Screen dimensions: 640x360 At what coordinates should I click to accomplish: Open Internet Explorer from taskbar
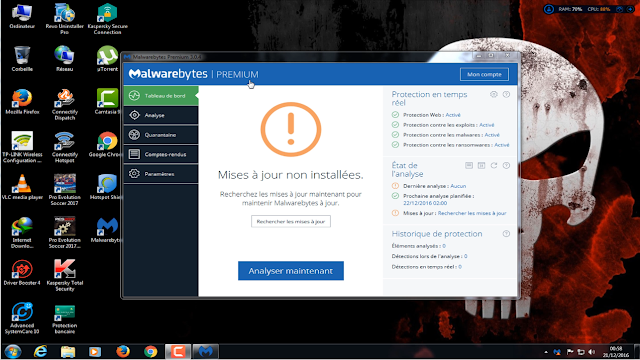(x=40, y=351)
